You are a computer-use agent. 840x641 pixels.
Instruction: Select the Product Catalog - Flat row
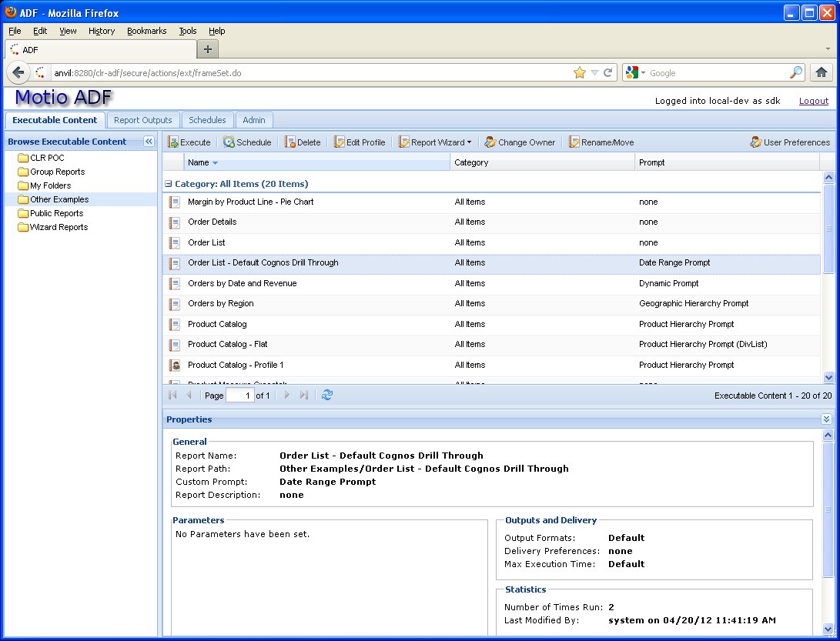click(x=491, y=344)
